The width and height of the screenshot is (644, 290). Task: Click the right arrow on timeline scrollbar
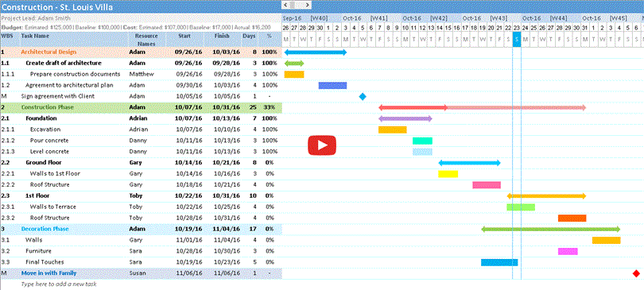(307, 5)
